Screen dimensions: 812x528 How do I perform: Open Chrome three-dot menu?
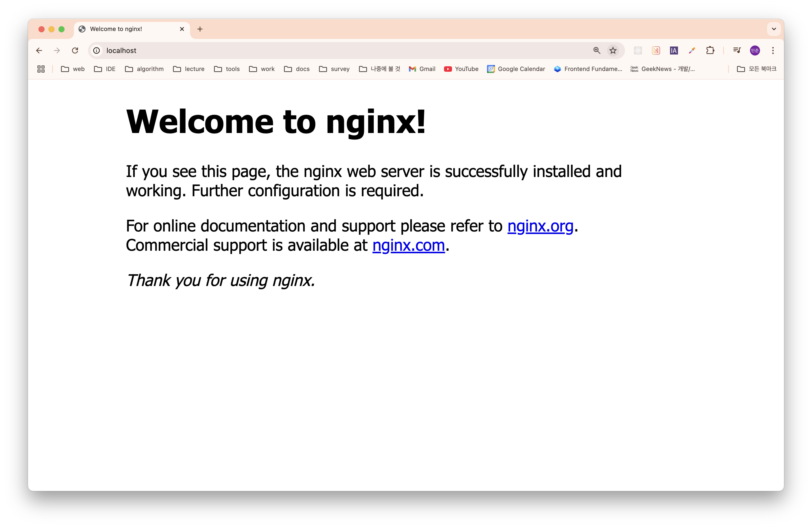click(x=773, y=50)
